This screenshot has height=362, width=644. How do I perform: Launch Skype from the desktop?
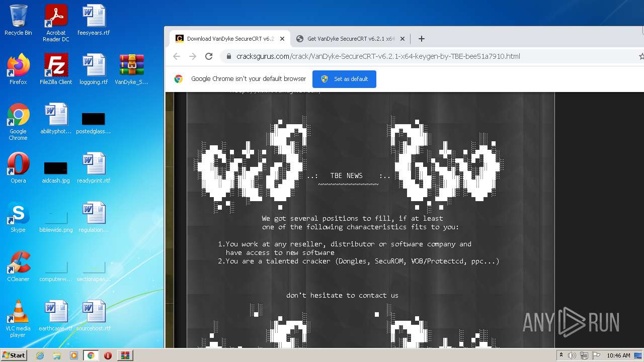pyautogui.click(x=18, y=217)
